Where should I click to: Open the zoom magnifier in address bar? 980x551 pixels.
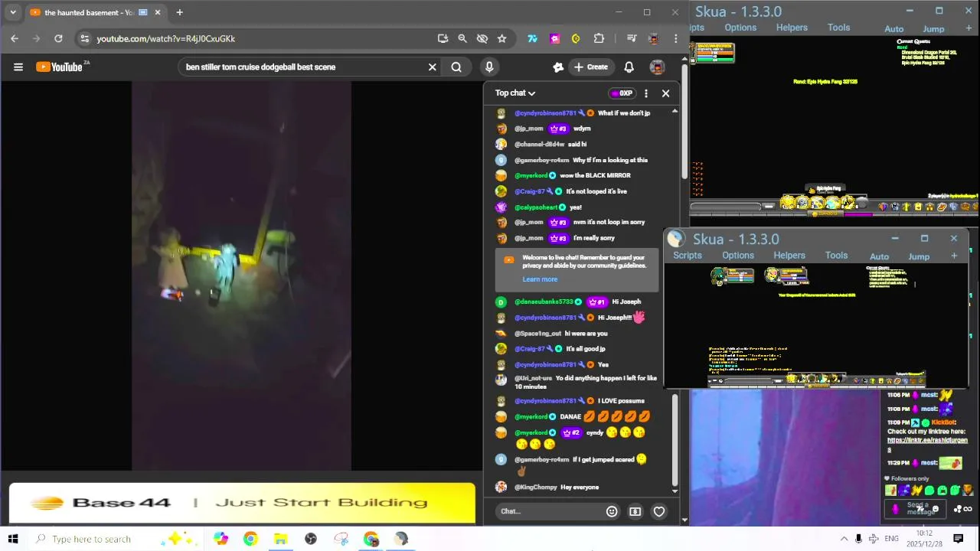(462, 38)
